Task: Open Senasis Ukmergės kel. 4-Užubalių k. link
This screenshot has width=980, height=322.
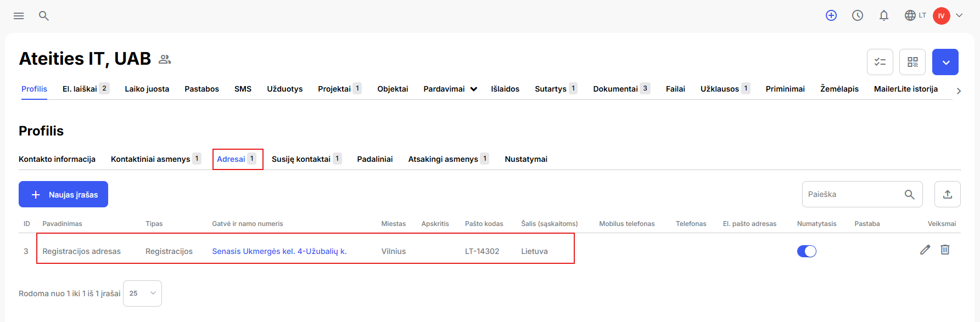Action: (x=279, y=251)
